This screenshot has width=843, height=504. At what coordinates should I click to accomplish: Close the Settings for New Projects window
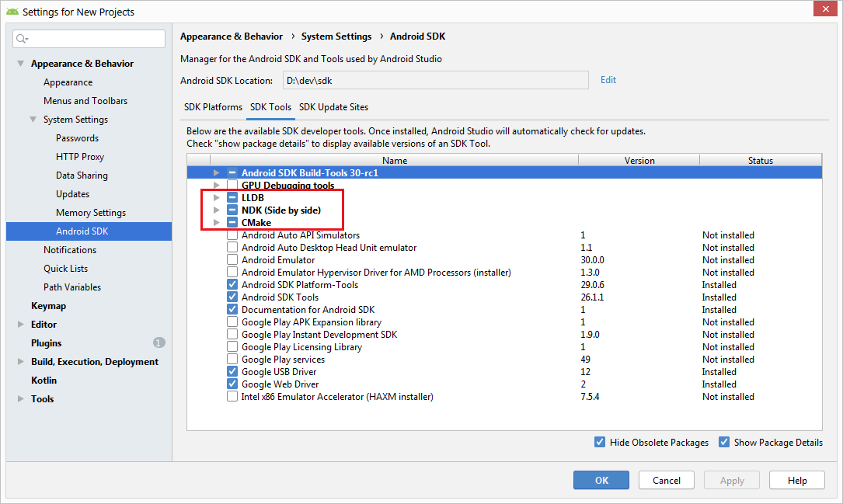(x=825, y=9)
